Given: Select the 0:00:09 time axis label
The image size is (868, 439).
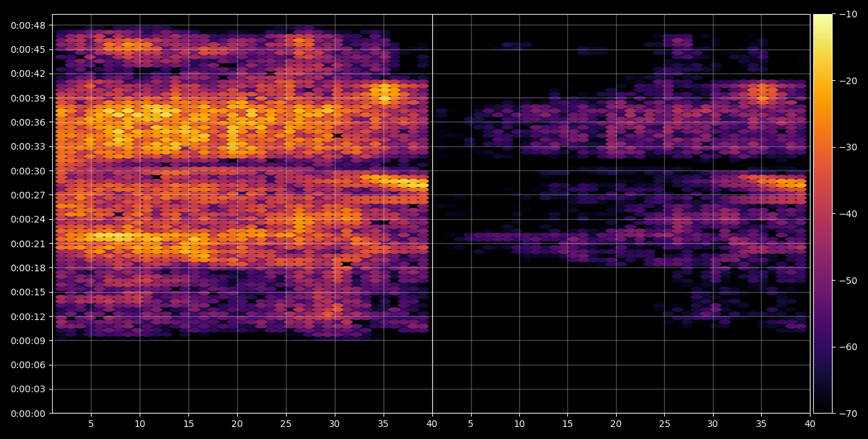Looking at the screenshot, I should [28, 340].
